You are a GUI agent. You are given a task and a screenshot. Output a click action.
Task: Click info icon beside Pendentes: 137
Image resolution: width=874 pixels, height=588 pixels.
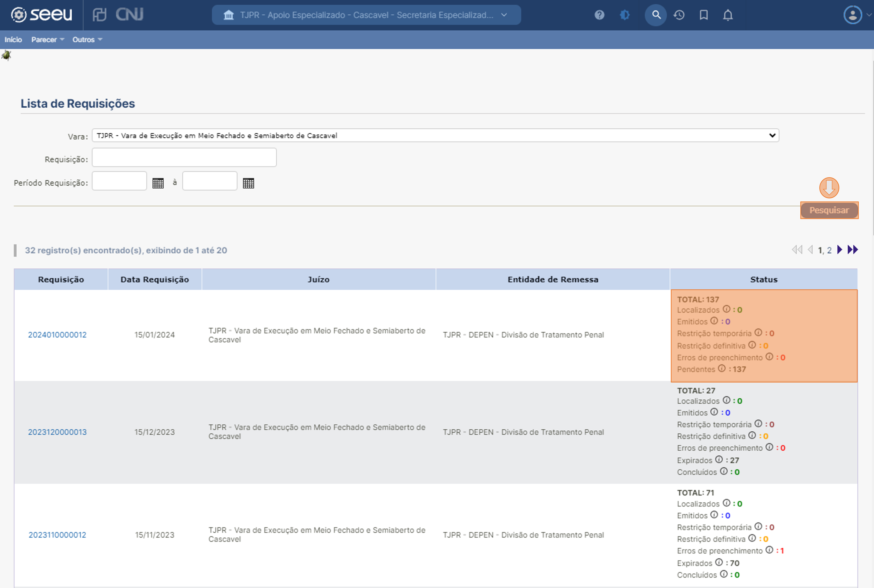point(722,368)
